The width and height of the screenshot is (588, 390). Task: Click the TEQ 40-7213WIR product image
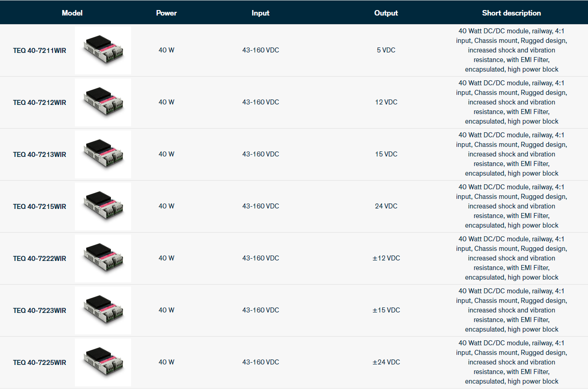(x=103, y=155)
